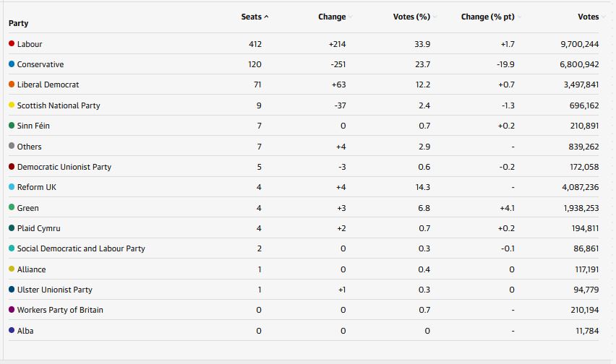Click the light blue Reform UK dot
The width and height of the screenshot is (616, 364).
click(12, 187)
